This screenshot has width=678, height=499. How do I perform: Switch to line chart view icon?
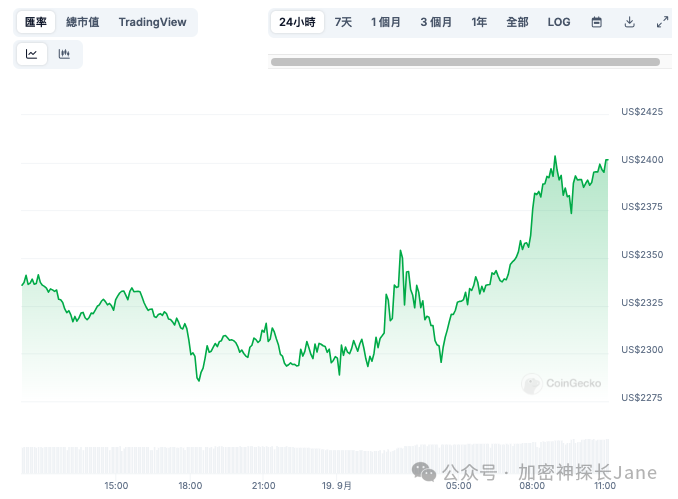pos(31,54)
